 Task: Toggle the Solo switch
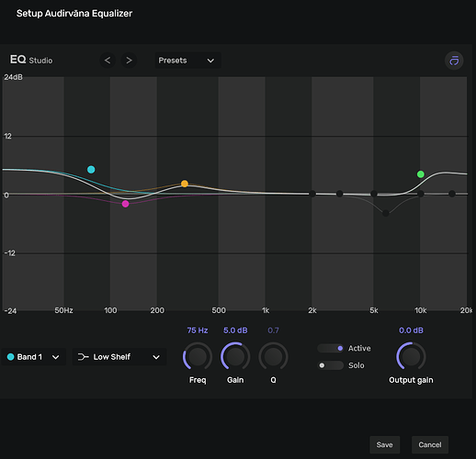(330, 365)
